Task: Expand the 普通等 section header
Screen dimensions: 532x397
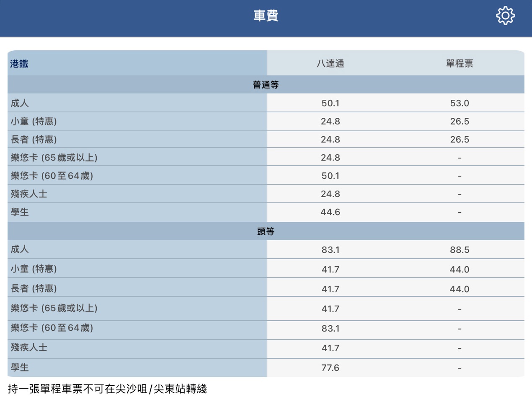Action: point(266,84)
